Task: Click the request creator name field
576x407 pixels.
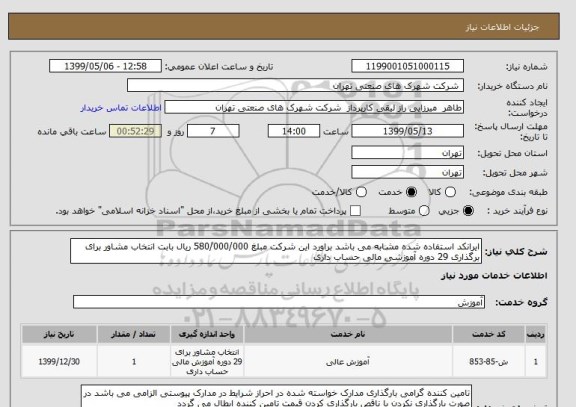Action: (314, 108)
